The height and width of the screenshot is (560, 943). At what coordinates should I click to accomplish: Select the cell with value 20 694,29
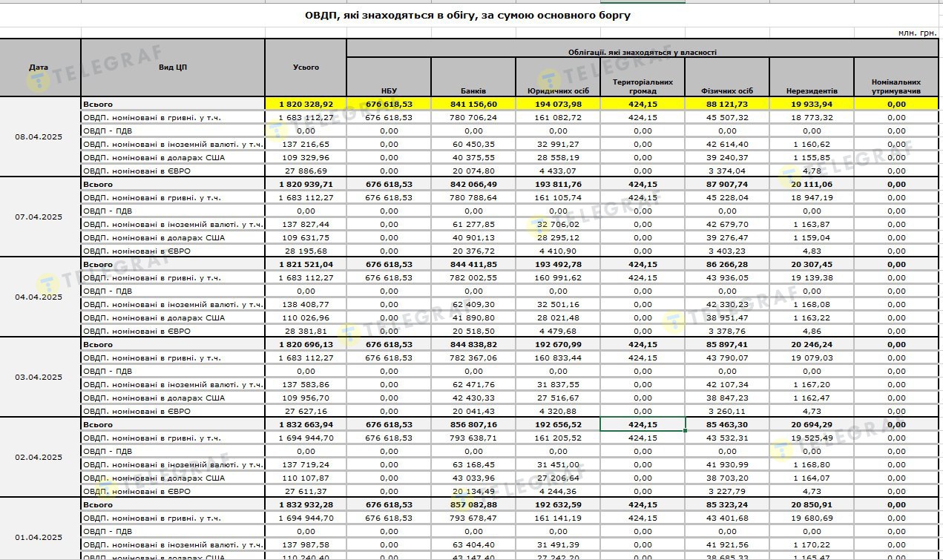[812, 424]
